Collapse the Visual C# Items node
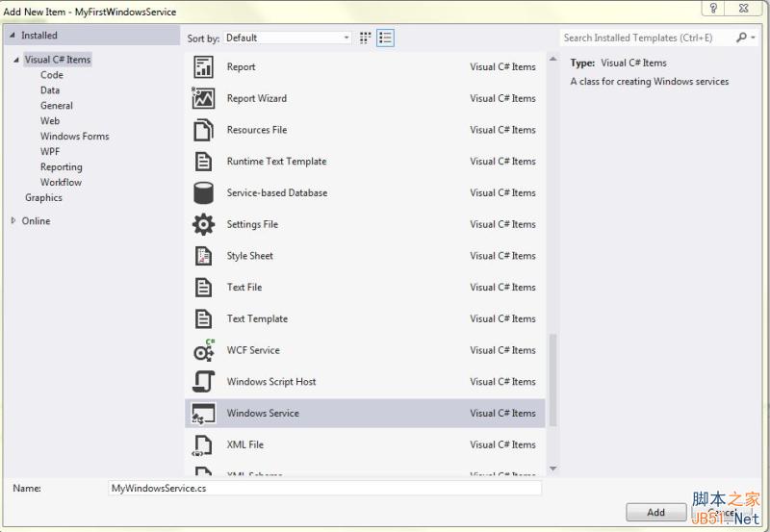770x532 pixels. (16, 60)
